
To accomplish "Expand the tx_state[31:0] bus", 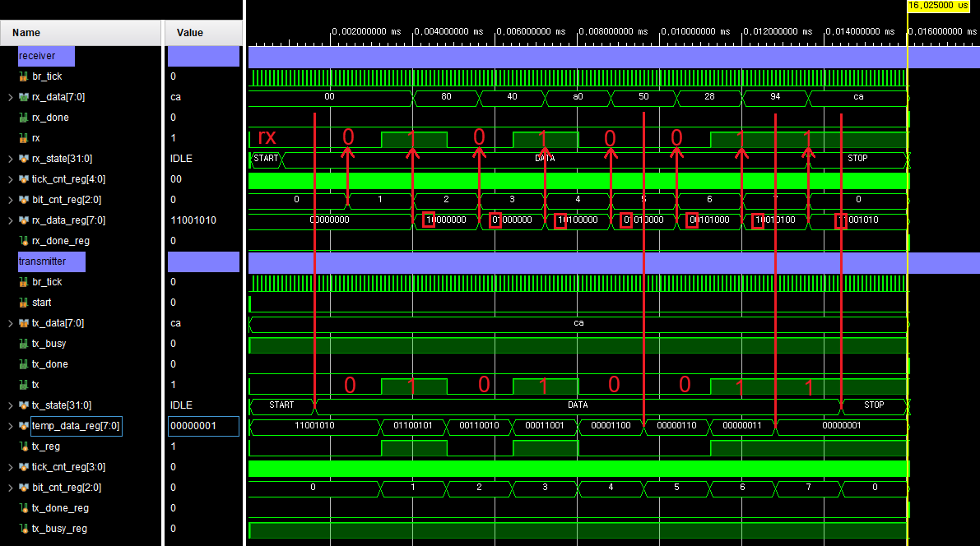I will pos(10,405).
